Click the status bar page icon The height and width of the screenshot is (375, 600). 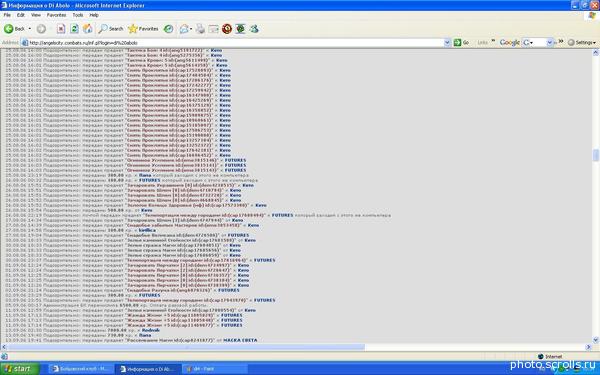click(4, 356)
